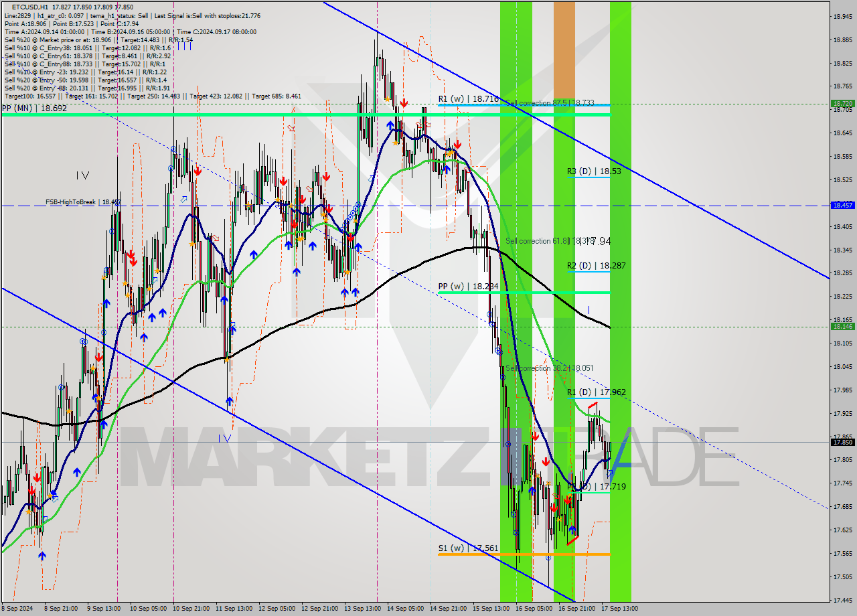Click the 'R1 (D) | 17.962' label
The height and width of the screenshot is (616, 857).
pos(597,392)
